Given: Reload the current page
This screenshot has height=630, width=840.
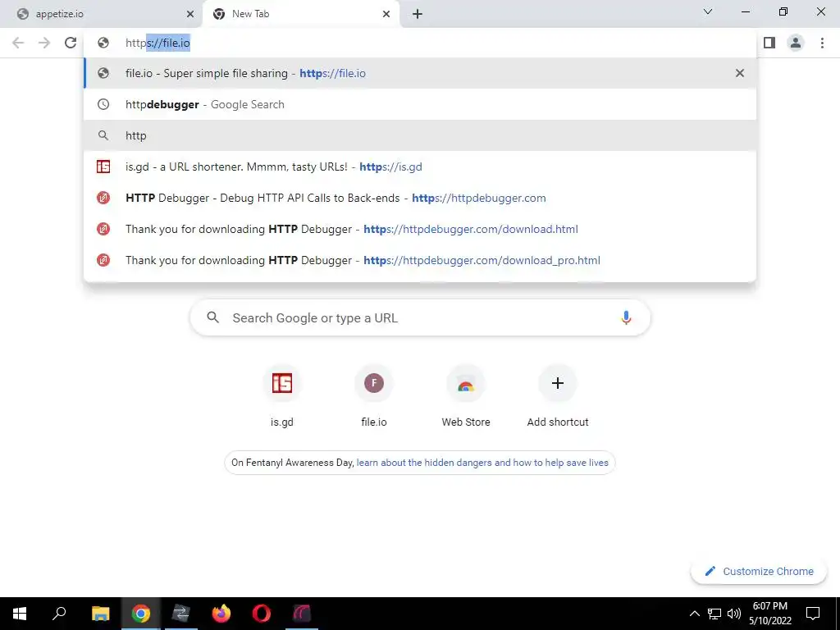Looking at the screenshot, I should pyautogui.click(x=71, y=43).
